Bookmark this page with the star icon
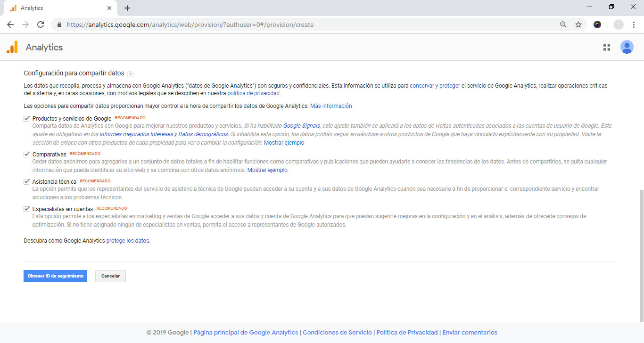This screenshot has height=343, width=644. tap(578, 24)
